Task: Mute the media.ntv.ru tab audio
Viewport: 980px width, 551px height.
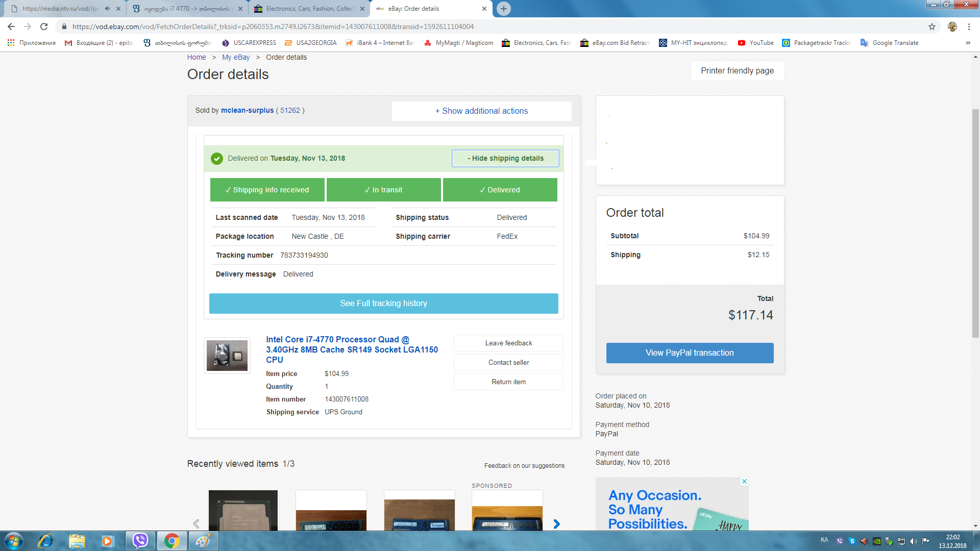Action: 107,9
